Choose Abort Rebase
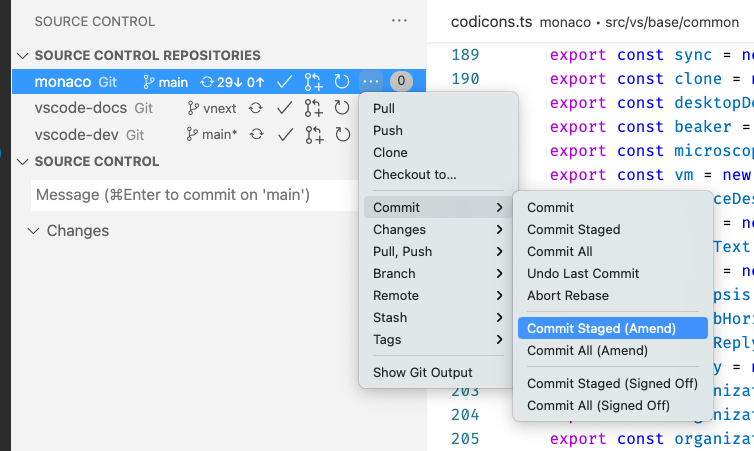This screenshot has width=754, height=451. (613, 295)
